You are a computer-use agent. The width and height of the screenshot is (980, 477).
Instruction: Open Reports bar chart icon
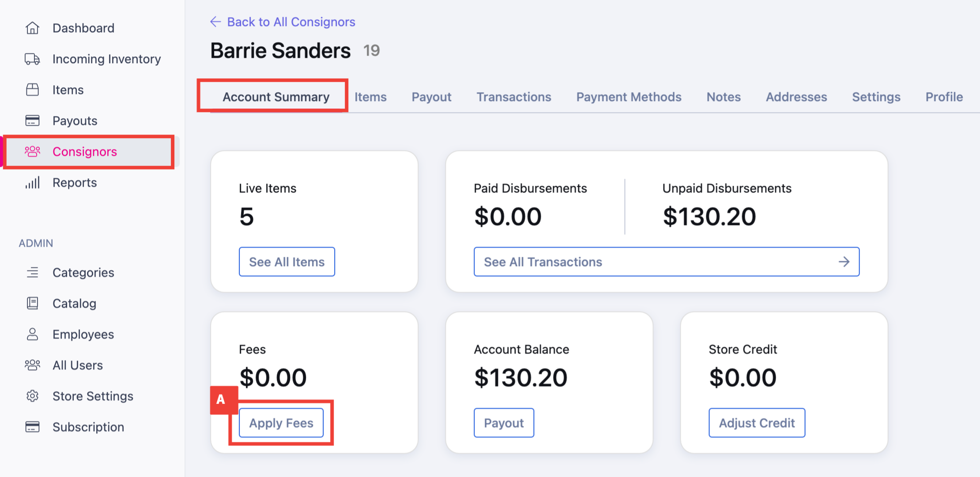coord(32,182)
